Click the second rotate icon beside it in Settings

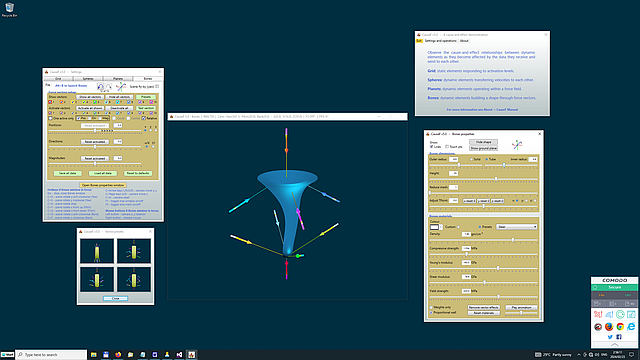[x=108, y=87]
